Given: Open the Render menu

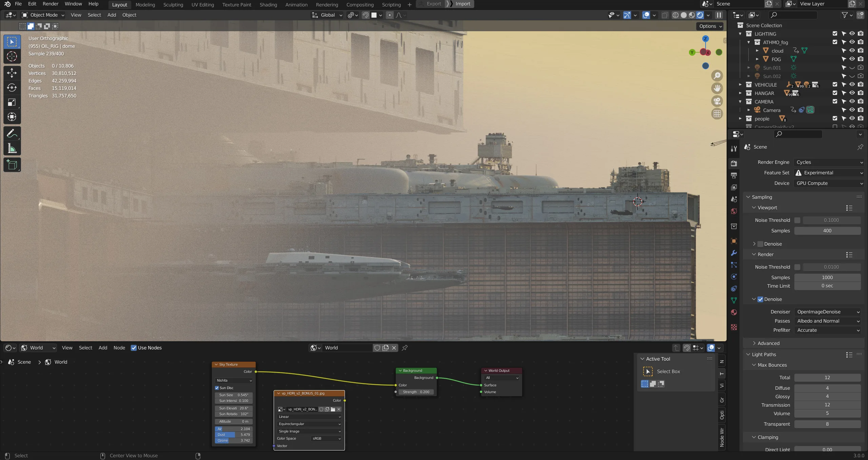Looking at the screenshot, I should tap(51, 4).
